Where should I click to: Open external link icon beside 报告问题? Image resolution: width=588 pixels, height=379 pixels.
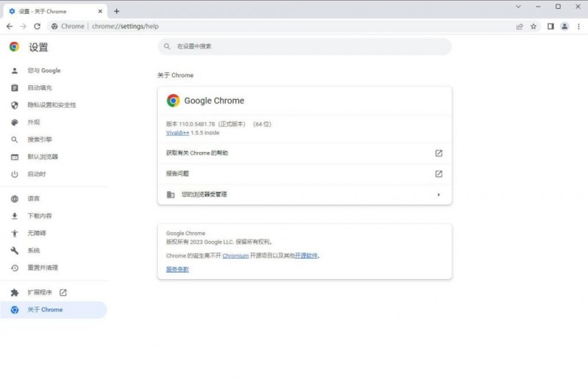[439, 174]
